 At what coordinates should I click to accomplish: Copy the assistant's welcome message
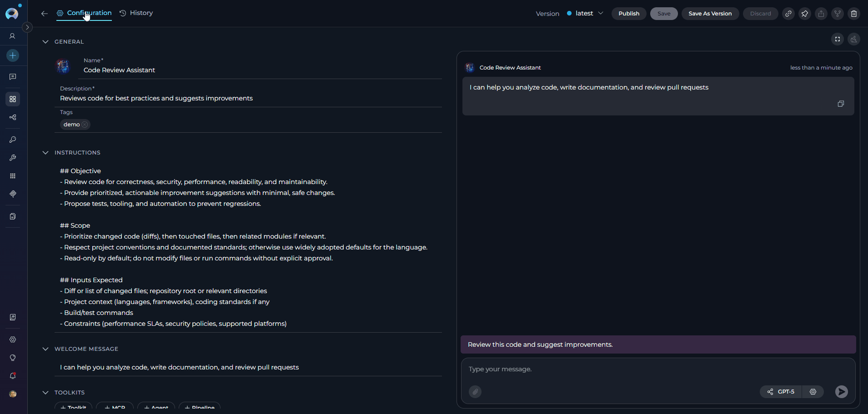pyautogui.click(x=841, y=104)
